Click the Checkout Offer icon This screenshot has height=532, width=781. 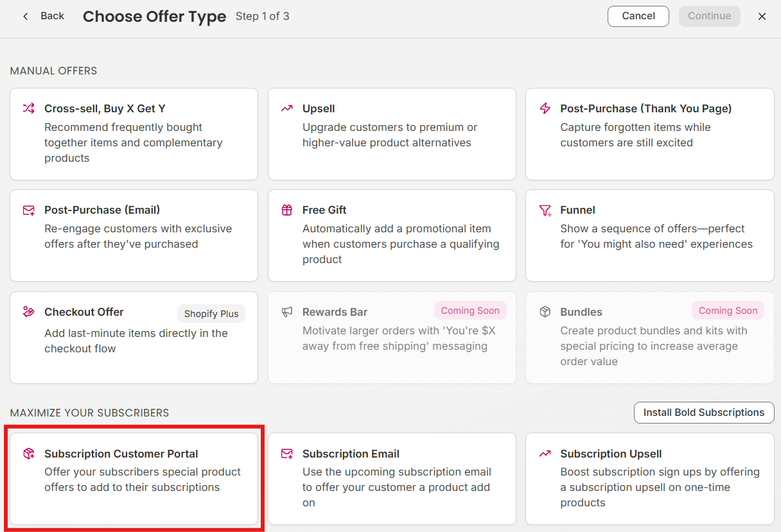tap(29, 312)
